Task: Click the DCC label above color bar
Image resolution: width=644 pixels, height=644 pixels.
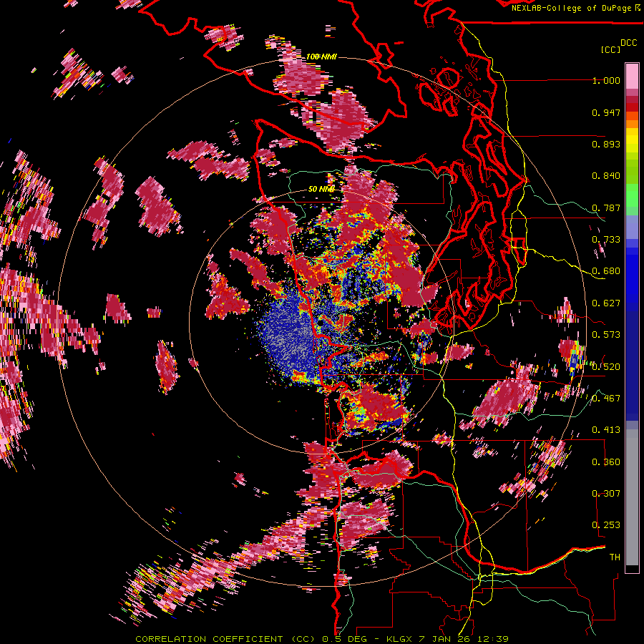Action: pyautogui.click(x=628, y=43)
